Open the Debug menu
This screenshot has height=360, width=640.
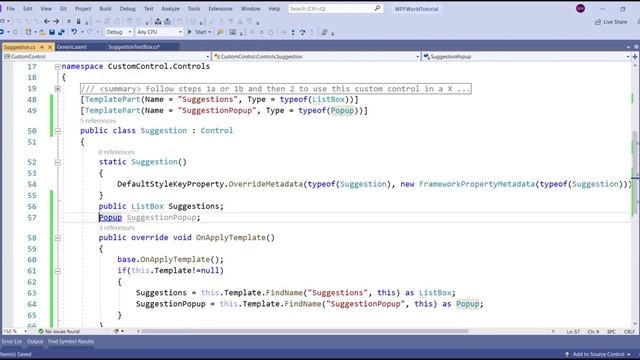127,9
